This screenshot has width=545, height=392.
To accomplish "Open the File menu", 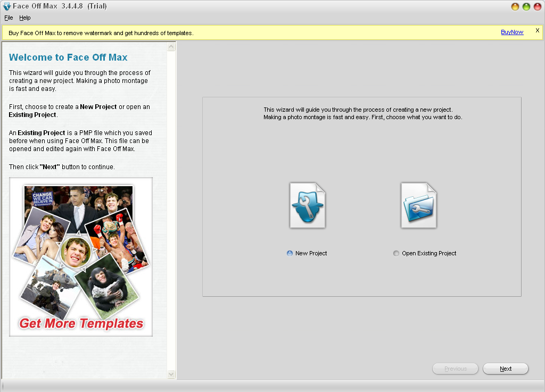I will (9, 18).
